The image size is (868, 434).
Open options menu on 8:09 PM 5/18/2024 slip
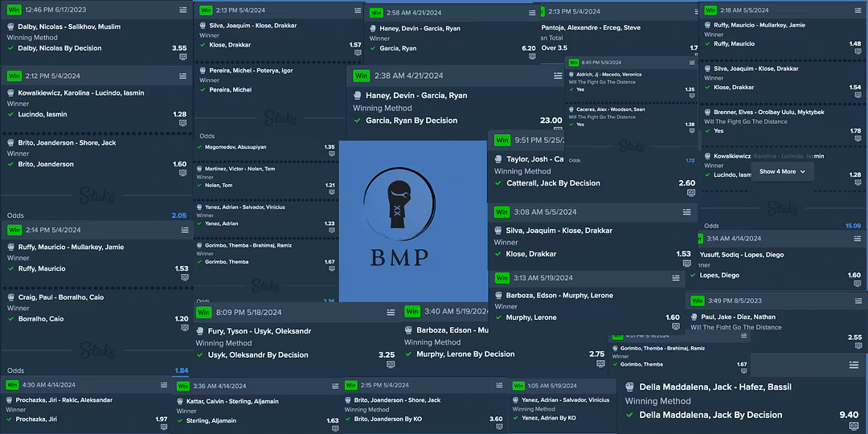coord(391,312)
